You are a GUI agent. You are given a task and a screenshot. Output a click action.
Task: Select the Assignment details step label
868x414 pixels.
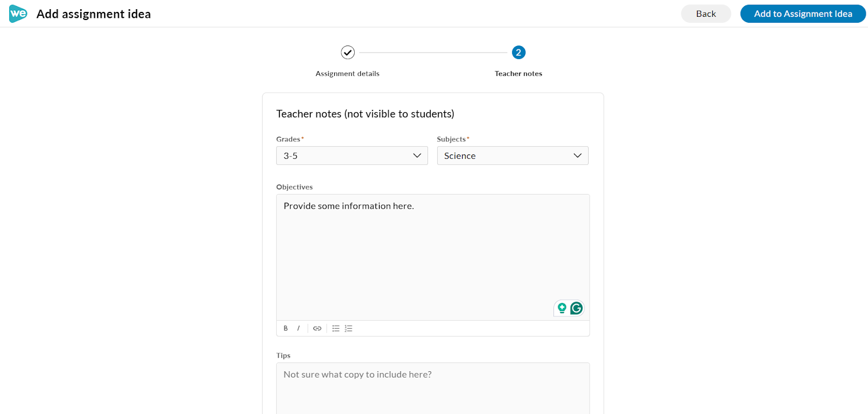(x=348, y=74)
